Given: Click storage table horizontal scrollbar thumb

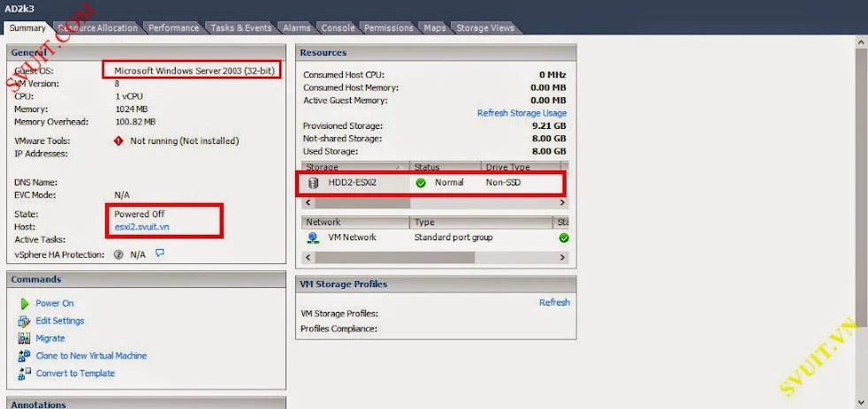Looking at the screenshot, I should (362, 203).
